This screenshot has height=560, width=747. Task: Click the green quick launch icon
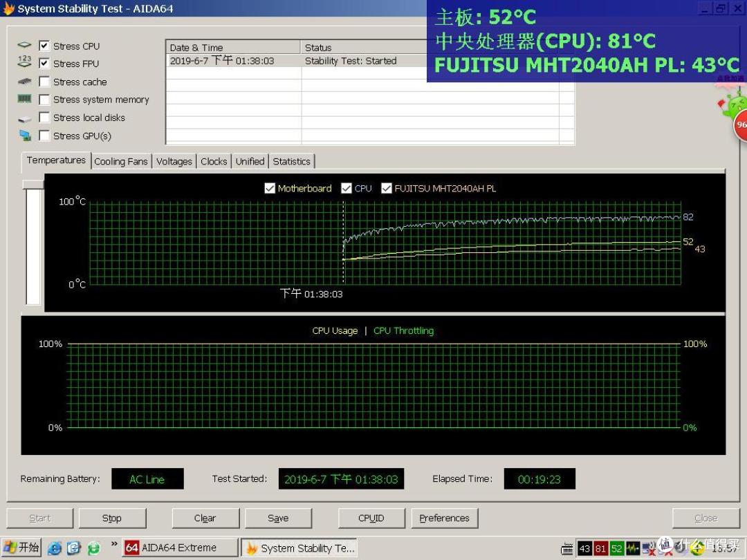pyautogui.click(x=94, y=548)
